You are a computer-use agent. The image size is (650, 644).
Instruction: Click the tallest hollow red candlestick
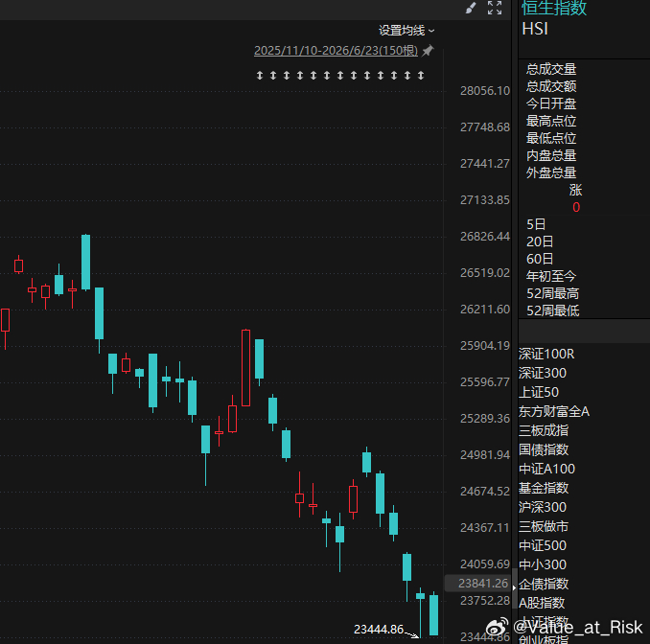point(245,368)
